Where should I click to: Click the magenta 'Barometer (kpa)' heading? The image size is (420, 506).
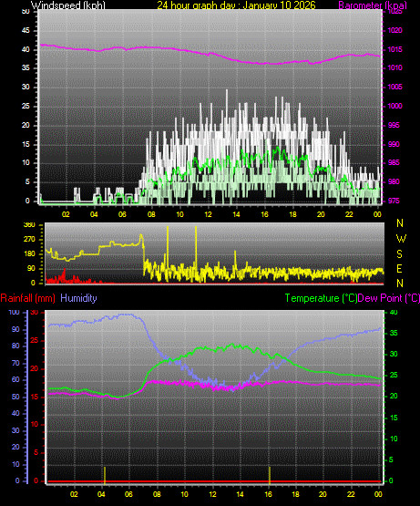373,5
